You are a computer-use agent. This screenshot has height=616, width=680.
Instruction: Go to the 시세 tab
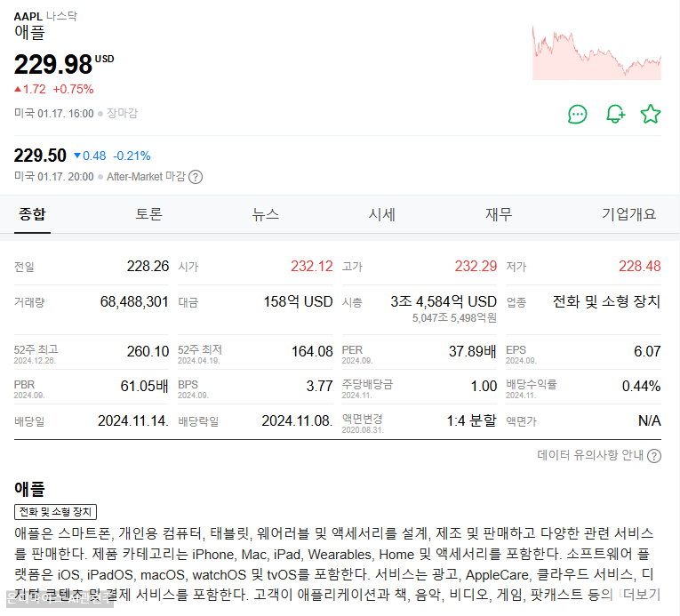click(381, 214)
